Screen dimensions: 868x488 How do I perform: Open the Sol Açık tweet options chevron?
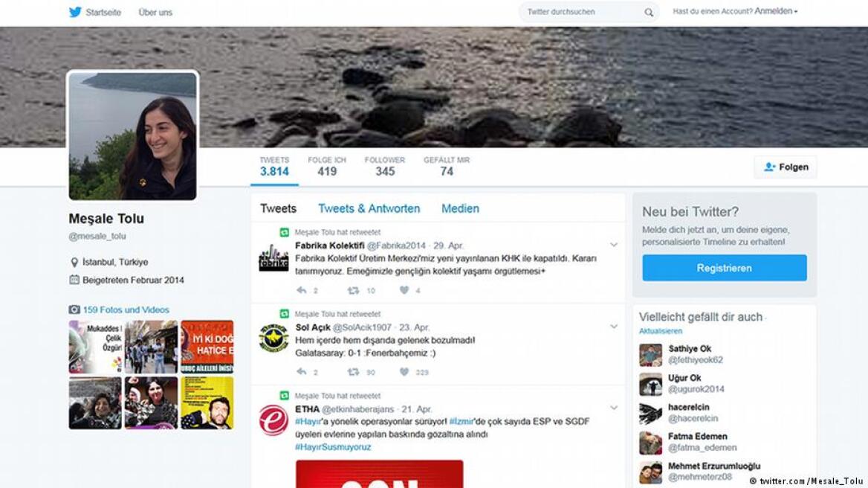(614, 327)
